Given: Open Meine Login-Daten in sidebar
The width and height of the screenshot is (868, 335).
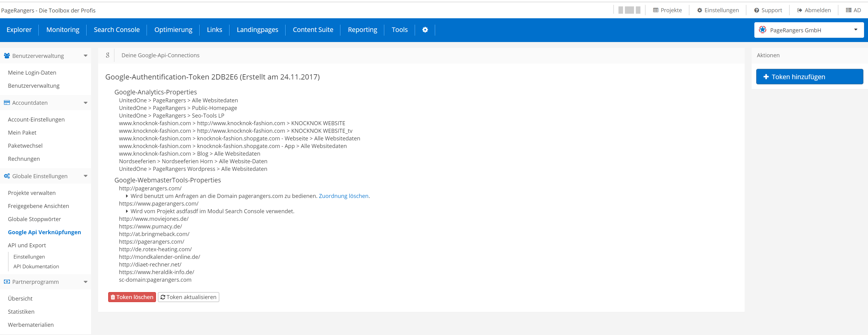Looking at the screenshot, I should click(x=32, y=73).
